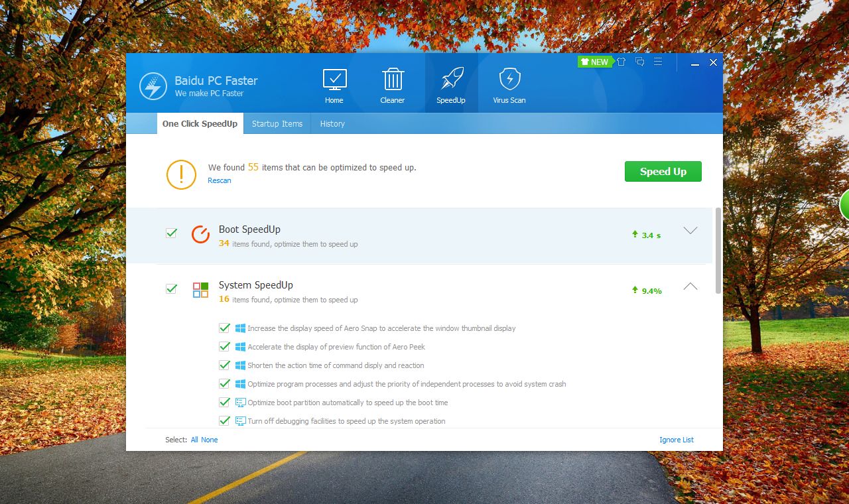Click the Boot SpeedUp heading
Image resolution: width=849 pixels, height=504 pixels.
[x=249, y=229]
